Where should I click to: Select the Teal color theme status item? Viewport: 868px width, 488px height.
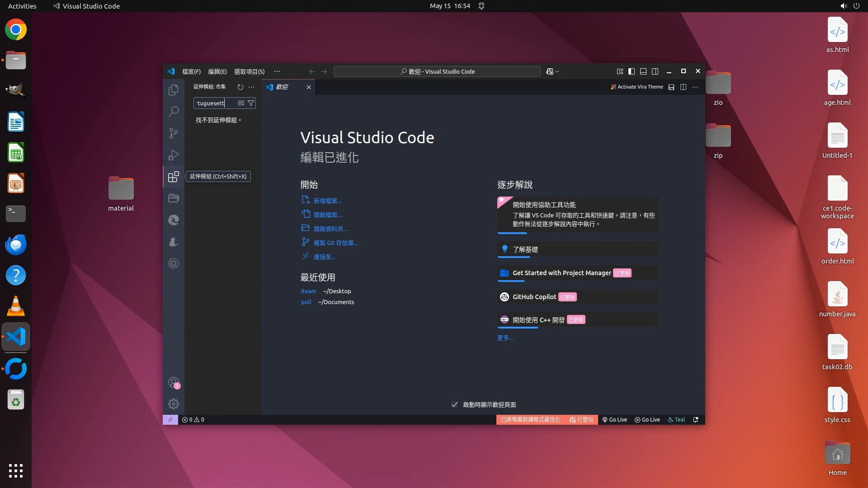pos(676,419)
